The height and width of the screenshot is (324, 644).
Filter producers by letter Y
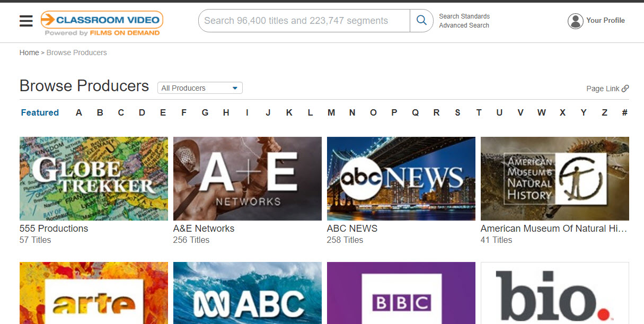pyautogui.click(x=584, y=112)
